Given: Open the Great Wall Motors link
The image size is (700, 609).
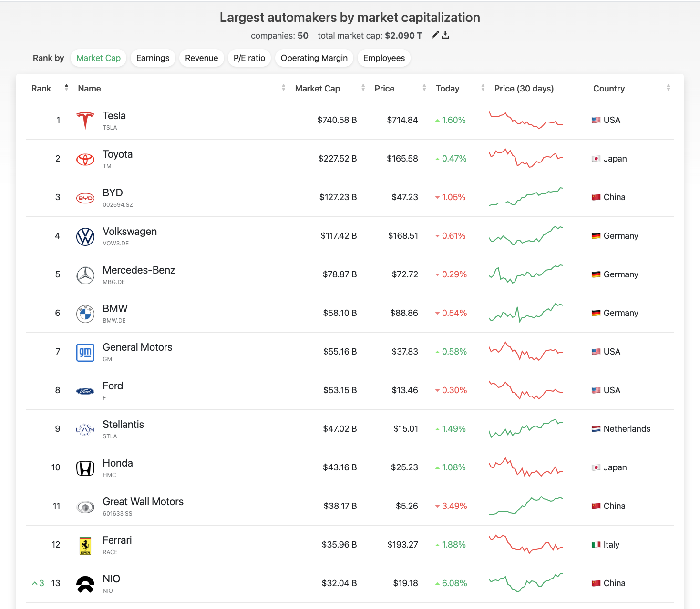Looking at the screenshot, I should tap(143, 502).
